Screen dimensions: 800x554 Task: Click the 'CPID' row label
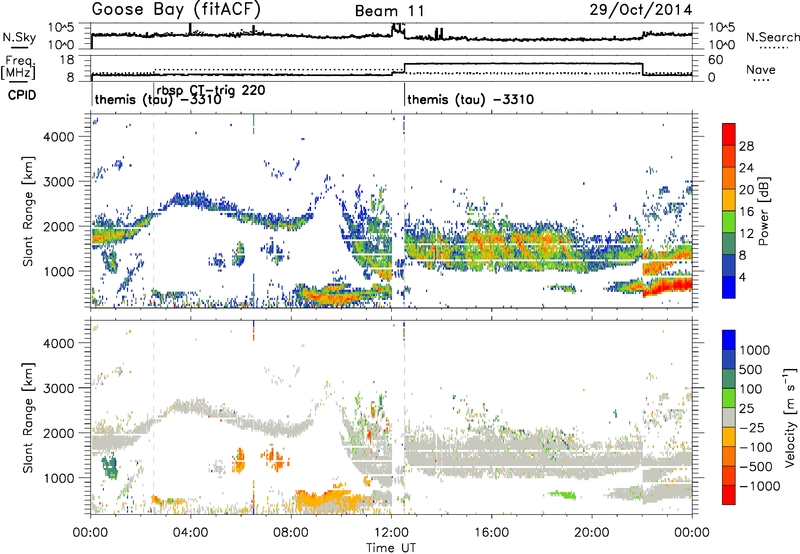[21, 95]
